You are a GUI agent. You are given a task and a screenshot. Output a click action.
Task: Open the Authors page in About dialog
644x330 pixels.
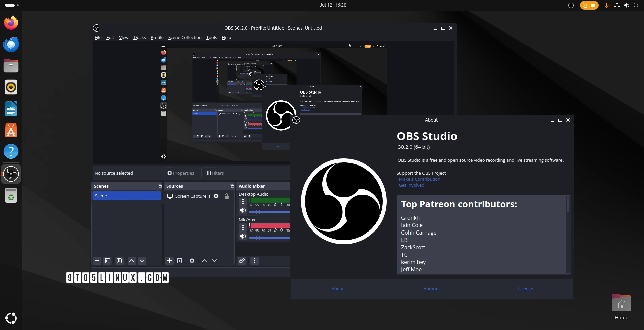point(431,289)
